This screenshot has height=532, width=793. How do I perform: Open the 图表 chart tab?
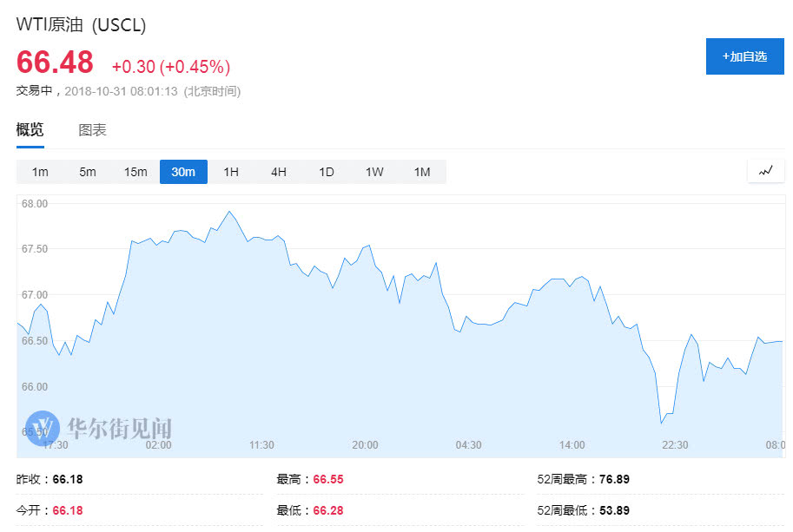[x=92, y=130]
